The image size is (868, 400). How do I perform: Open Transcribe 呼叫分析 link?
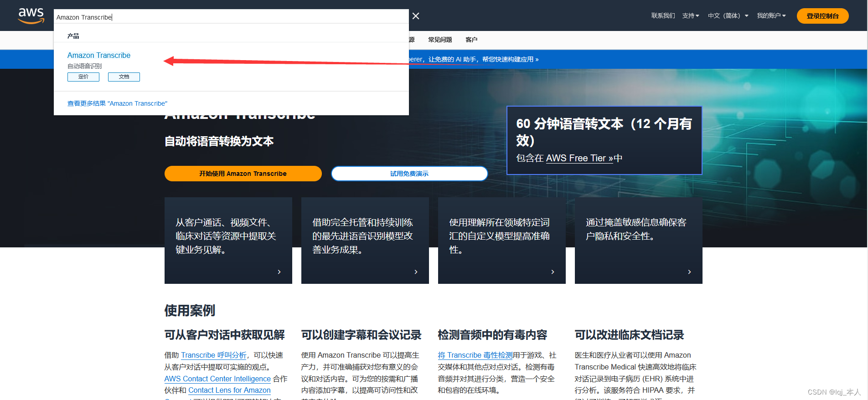(214, 355)
